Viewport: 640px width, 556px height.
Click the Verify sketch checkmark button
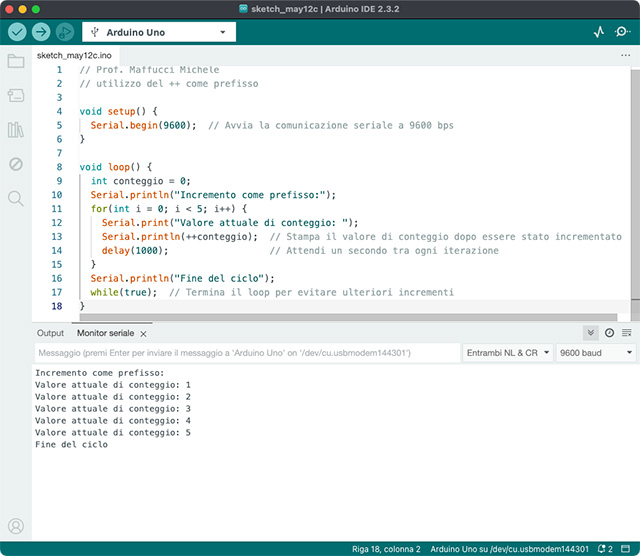[17, 32]
